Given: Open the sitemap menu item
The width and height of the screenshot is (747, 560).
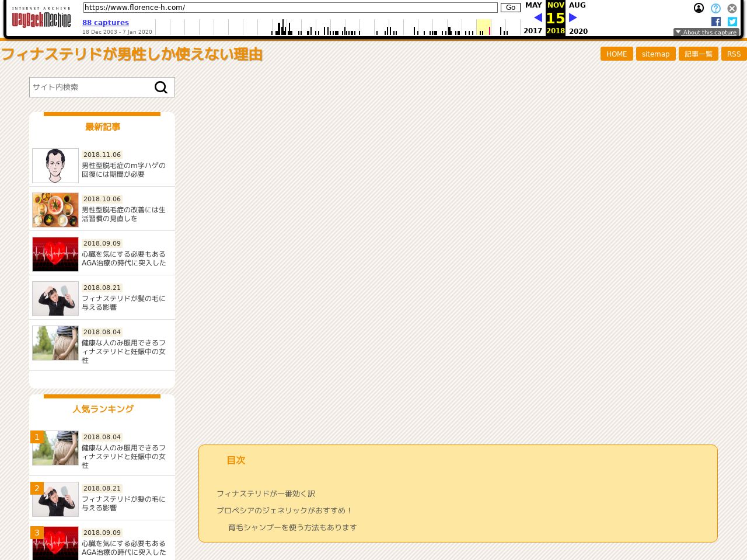Looking at the screenshot, I should [x=655, y=54].
